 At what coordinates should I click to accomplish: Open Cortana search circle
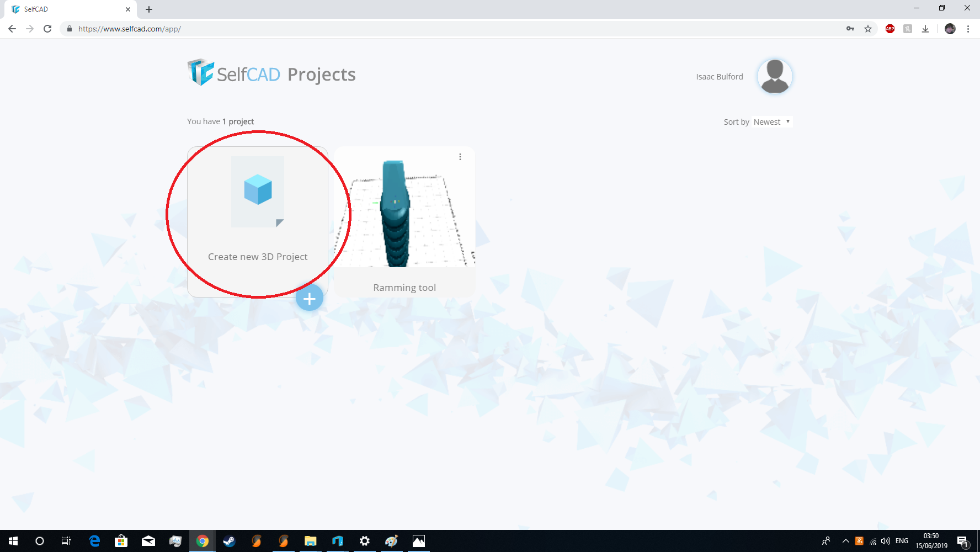[40, 541]
